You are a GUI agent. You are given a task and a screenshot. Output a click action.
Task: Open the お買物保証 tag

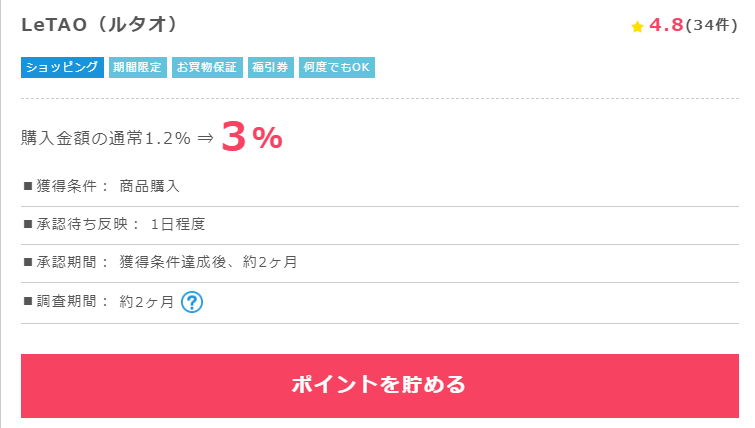[207, 67]
